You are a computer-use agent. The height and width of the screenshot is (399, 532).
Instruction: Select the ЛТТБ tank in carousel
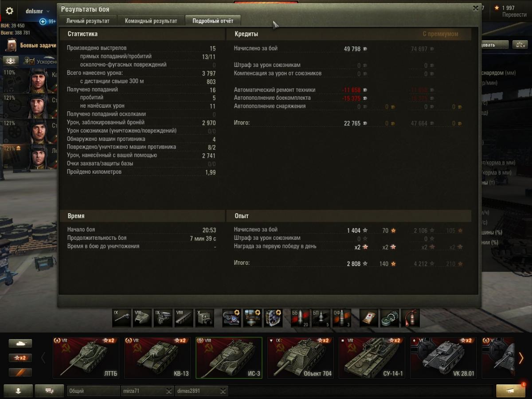click(x=86, y=358)
